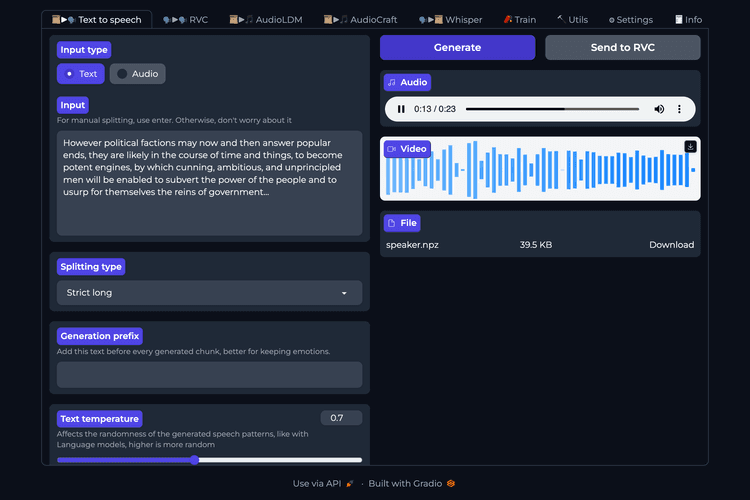Viewport: 750px width, 500px height.
Task: Click the Video label camera icon
Action: pos(392,149)
